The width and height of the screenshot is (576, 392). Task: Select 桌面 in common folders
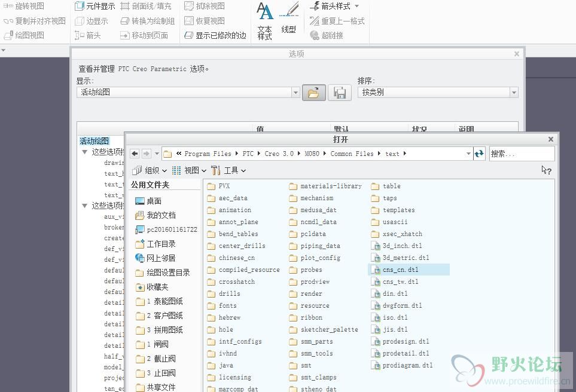click(148, 201)
